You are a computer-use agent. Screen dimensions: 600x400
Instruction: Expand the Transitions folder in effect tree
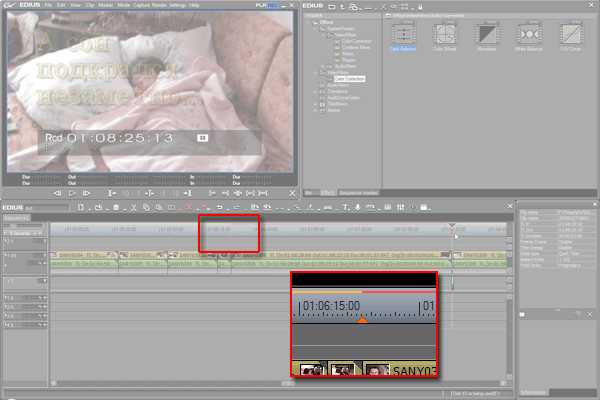tap(315, 91)
